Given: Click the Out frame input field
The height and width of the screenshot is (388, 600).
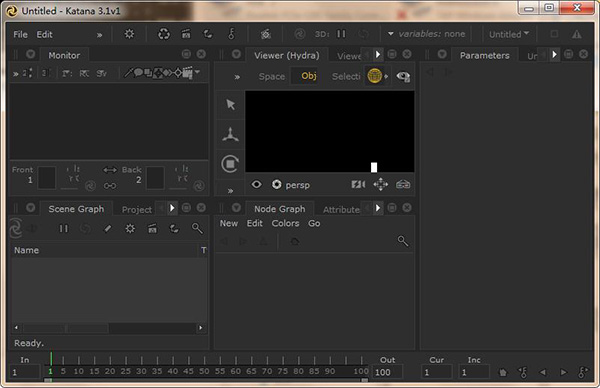Looking at the screenshot, I should tap(387, 372).
